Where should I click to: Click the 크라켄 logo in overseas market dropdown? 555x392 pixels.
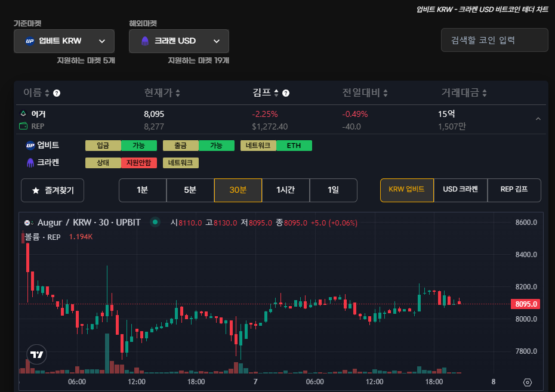(145, 41)
